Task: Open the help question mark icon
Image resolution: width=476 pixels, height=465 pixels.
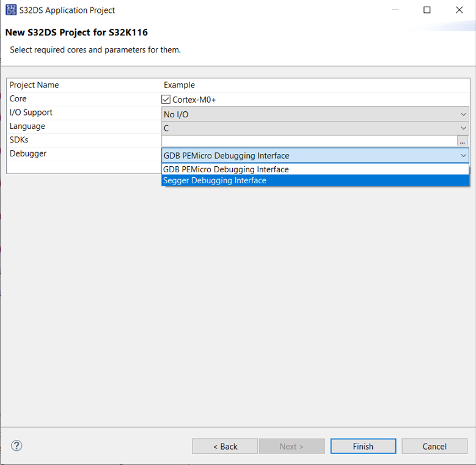Action: [x=16, y=445]
